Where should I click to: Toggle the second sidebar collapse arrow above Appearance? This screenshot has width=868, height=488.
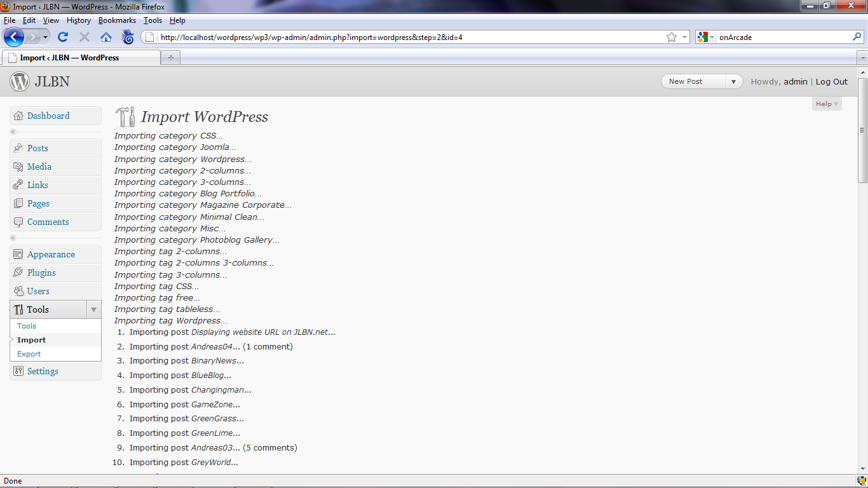pos(13,238)
